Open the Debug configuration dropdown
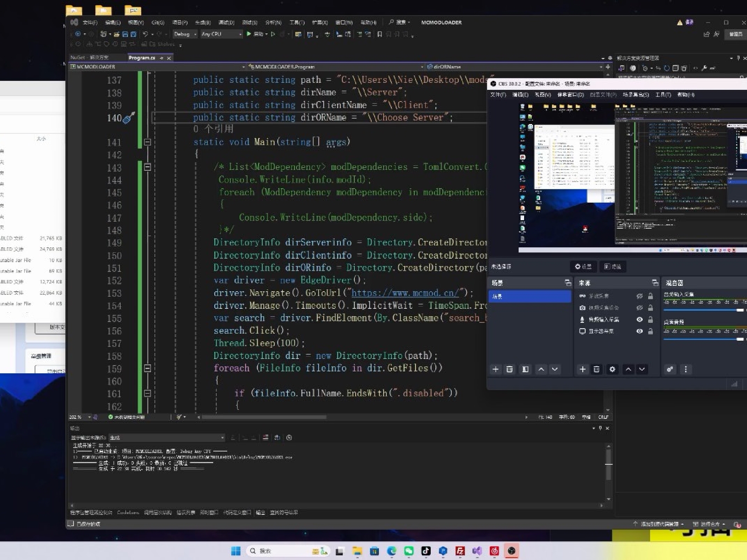 (x=185, y=34)
